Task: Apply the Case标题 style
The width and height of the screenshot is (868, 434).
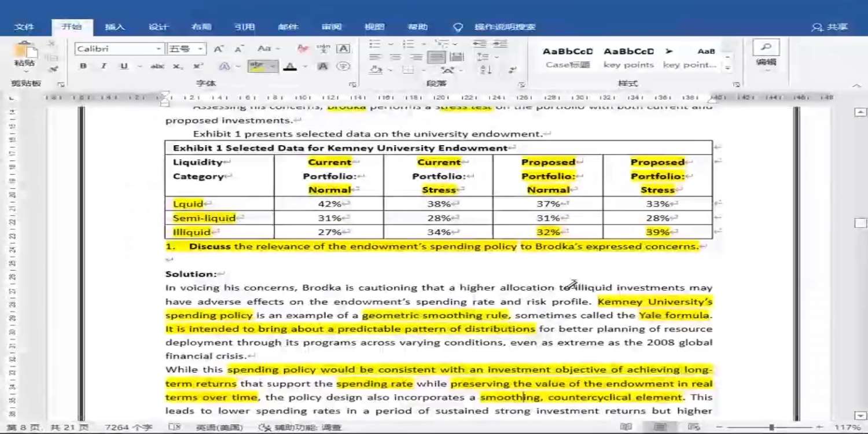Action: 567,57
